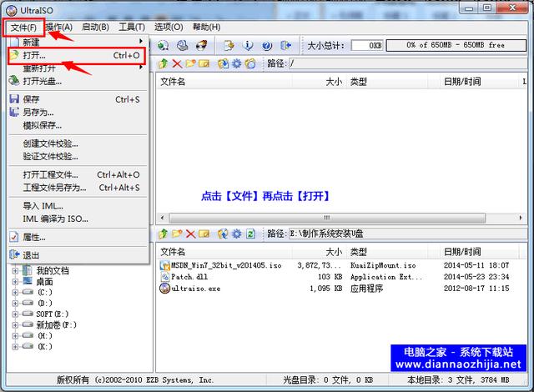Choose 另存为... menu entry
The width and height of the screenshot is (534, 392).
tap(77, 113)
